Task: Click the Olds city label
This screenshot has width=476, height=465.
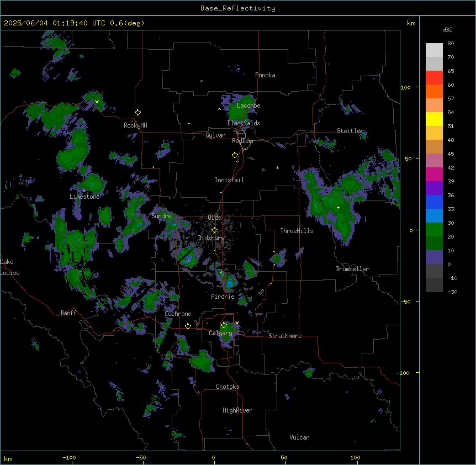Action: 214,218
